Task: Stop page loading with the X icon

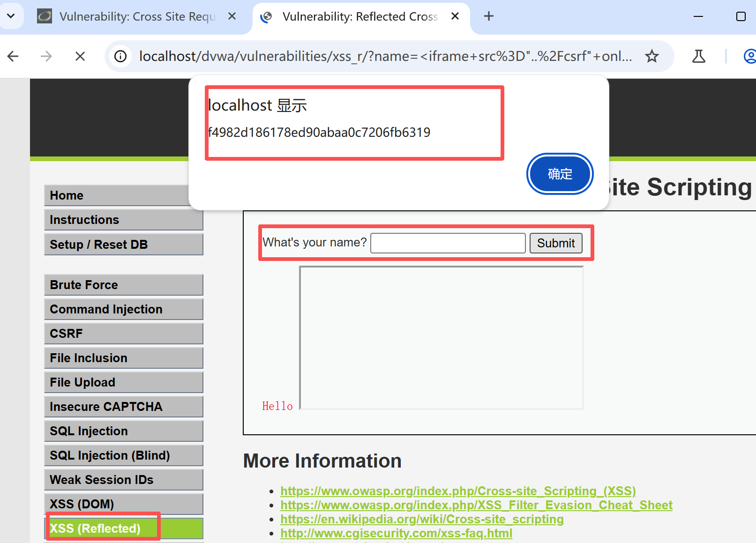Action: coord(80,57)
